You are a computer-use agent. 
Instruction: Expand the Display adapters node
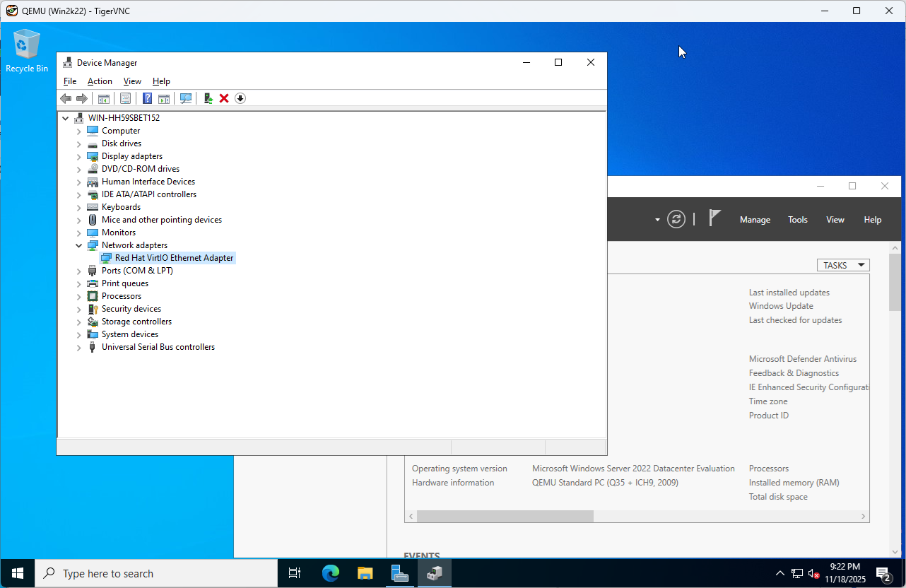pos(79,156)
